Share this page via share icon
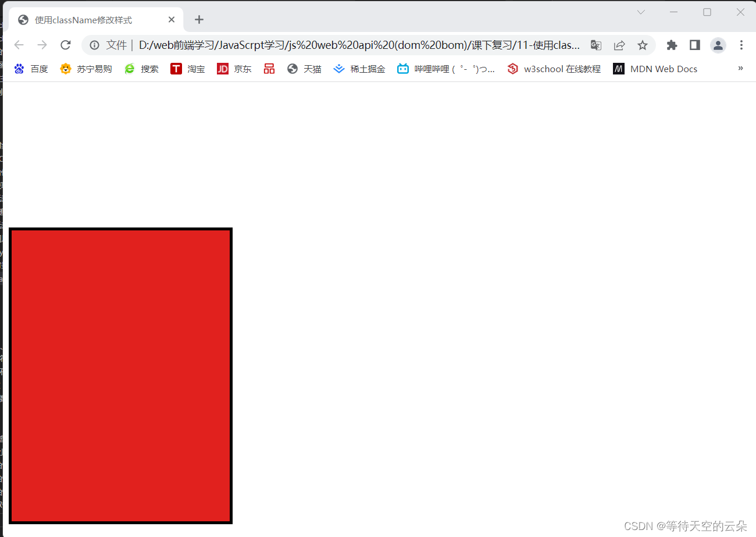This screenshot has height=537, width=756. coord(619,45)
